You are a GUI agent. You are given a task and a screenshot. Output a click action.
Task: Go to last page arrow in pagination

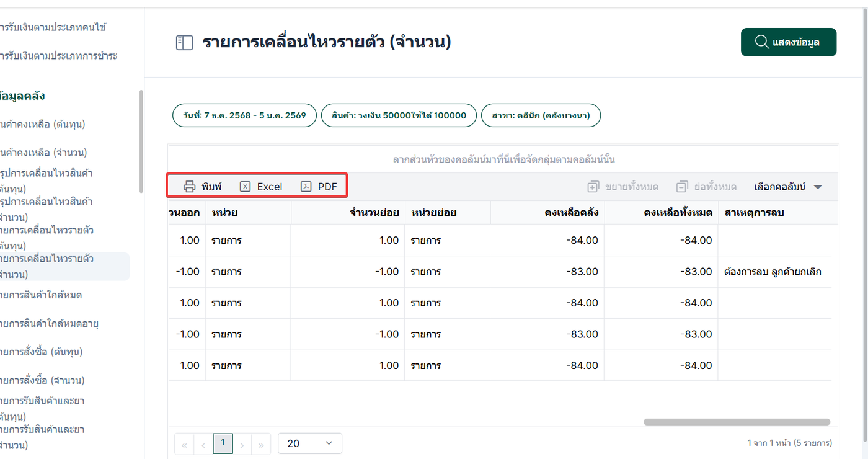pyautogui.click(x=261, y=444)
